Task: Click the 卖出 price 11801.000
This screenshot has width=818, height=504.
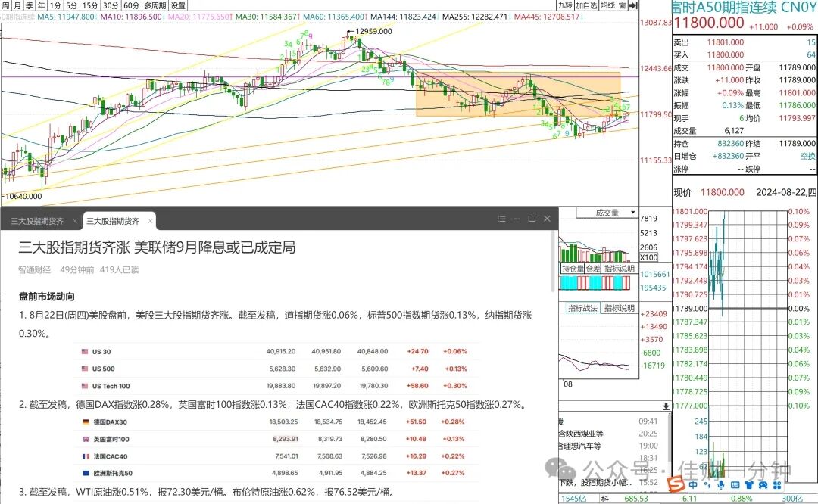Action: [725, 42]
